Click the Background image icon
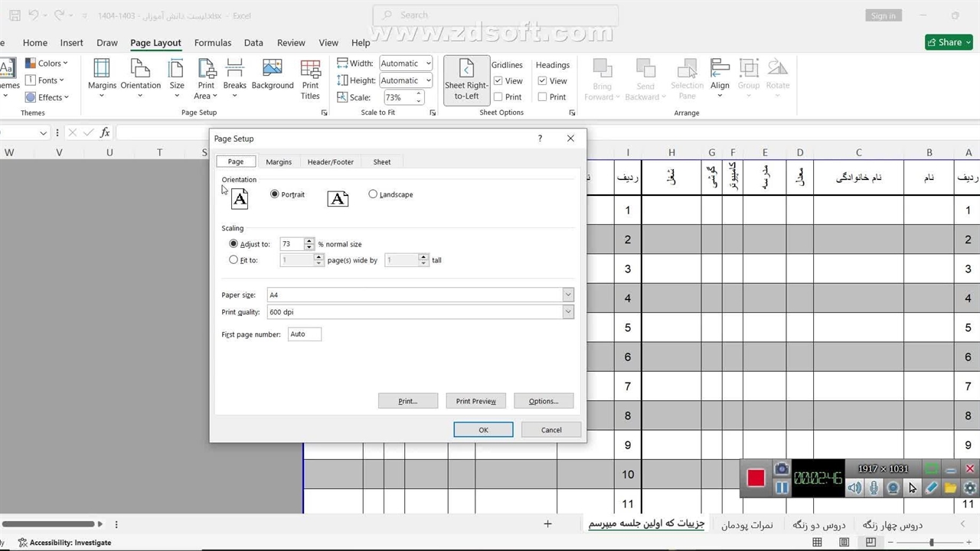980x551 pixels. point(273,70)
